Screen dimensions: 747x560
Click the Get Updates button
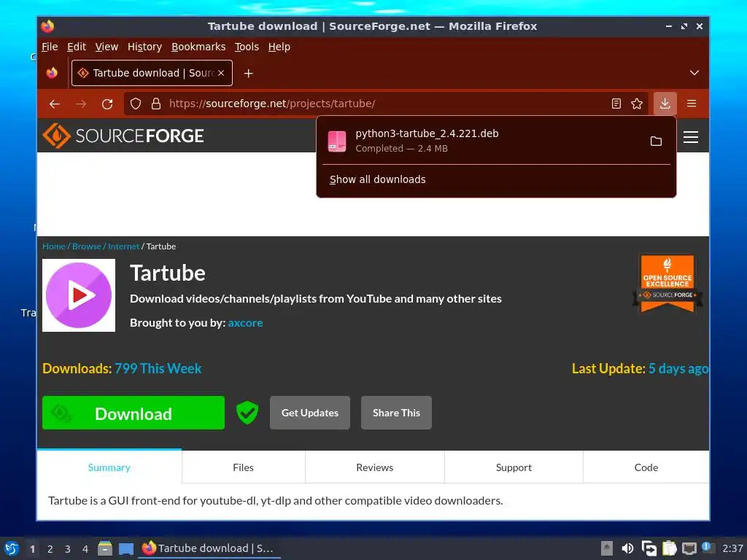pos(309,413)
